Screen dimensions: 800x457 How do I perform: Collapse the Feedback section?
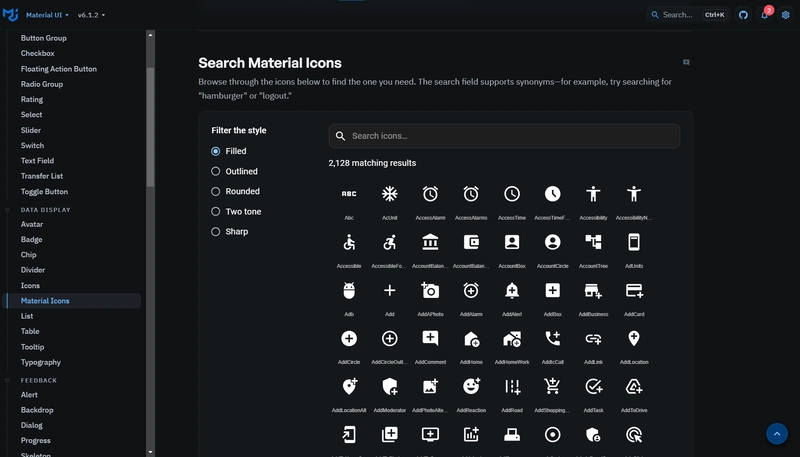38,380
